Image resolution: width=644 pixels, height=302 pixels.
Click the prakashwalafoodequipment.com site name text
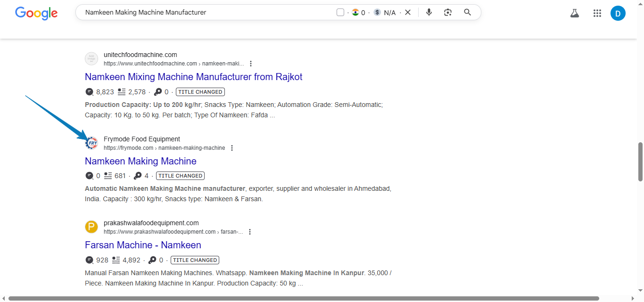pos(151,223)
